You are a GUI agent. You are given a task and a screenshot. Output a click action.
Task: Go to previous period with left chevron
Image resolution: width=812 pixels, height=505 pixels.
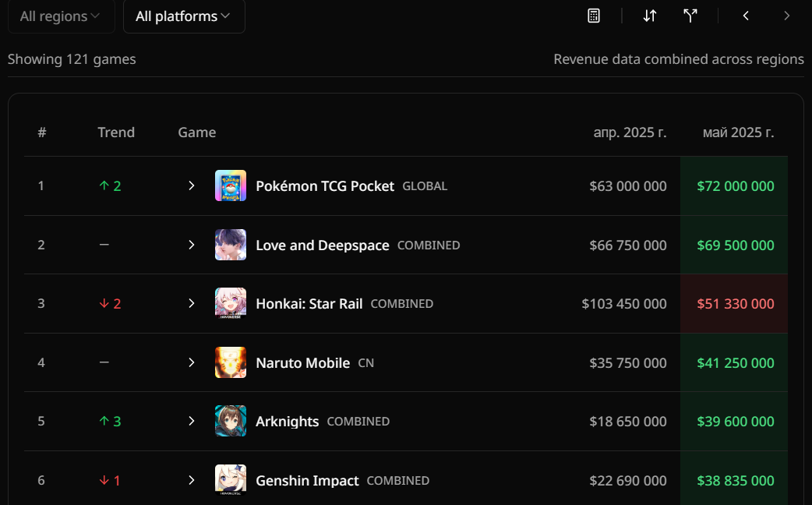pos(746,16)
